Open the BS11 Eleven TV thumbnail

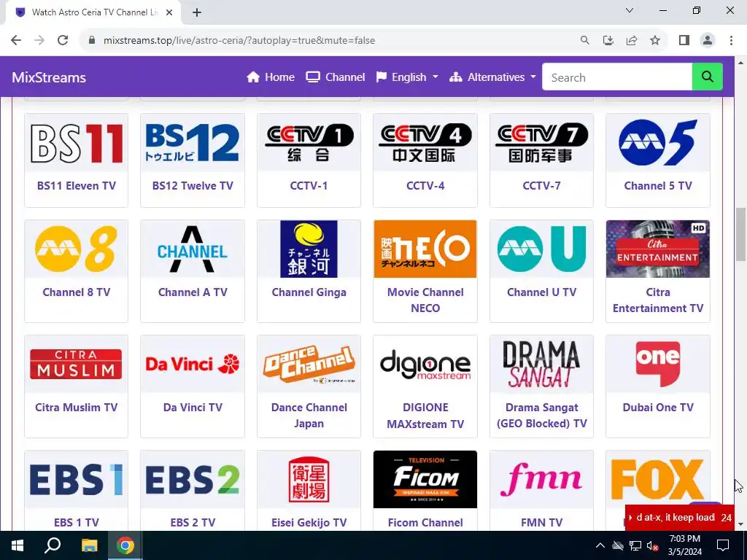[76, 143]
